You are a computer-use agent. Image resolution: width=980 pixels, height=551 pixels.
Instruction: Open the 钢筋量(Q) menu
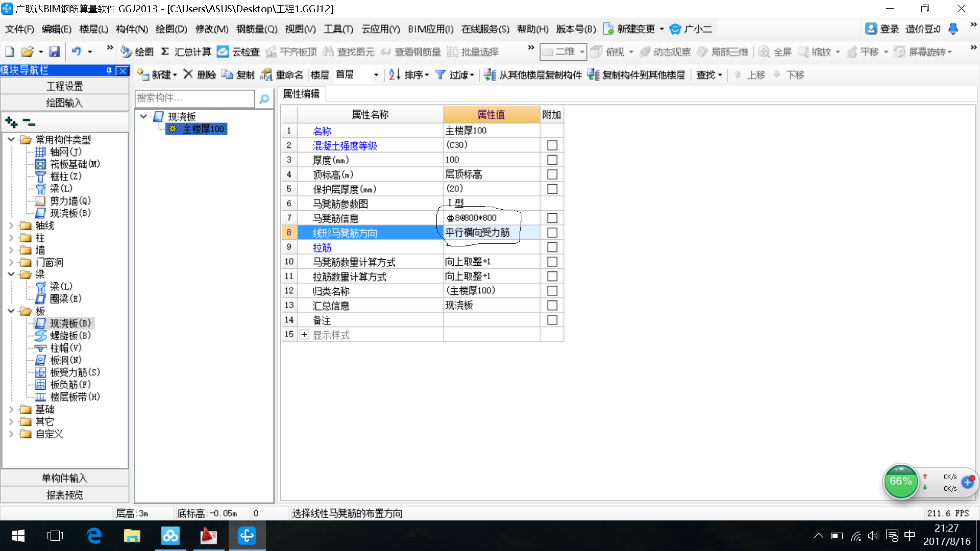point(257,29)
